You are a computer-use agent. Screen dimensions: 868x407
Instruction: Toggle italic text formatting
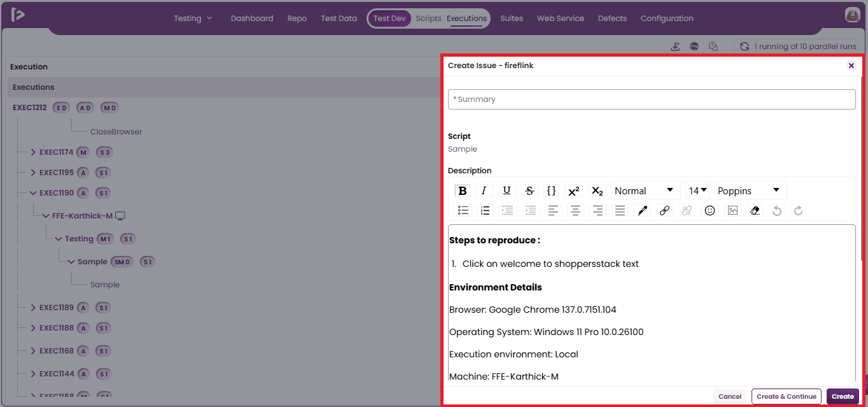point(484,190)
